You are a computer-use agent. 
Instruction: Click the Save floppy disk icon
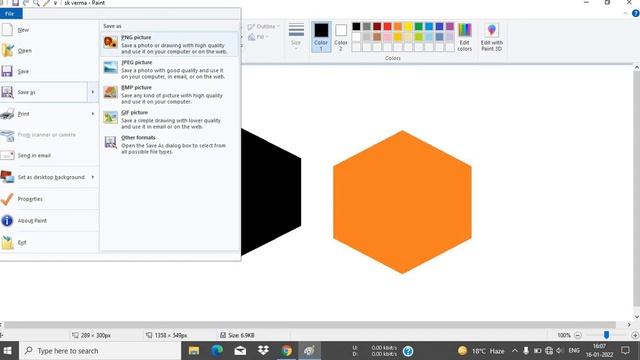point(7,71)
